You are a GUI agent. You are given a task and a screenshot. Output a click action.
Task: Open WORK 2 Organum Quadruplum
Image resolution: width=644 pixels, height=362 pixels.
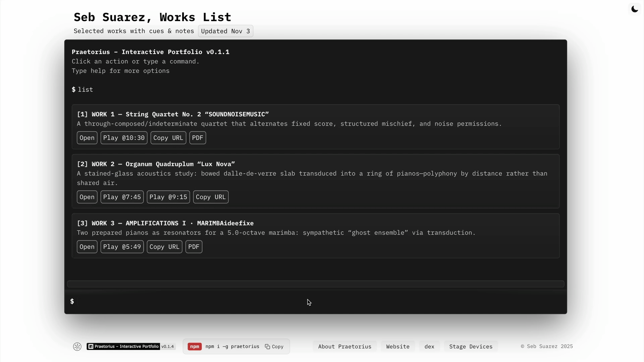pos(87,197)
